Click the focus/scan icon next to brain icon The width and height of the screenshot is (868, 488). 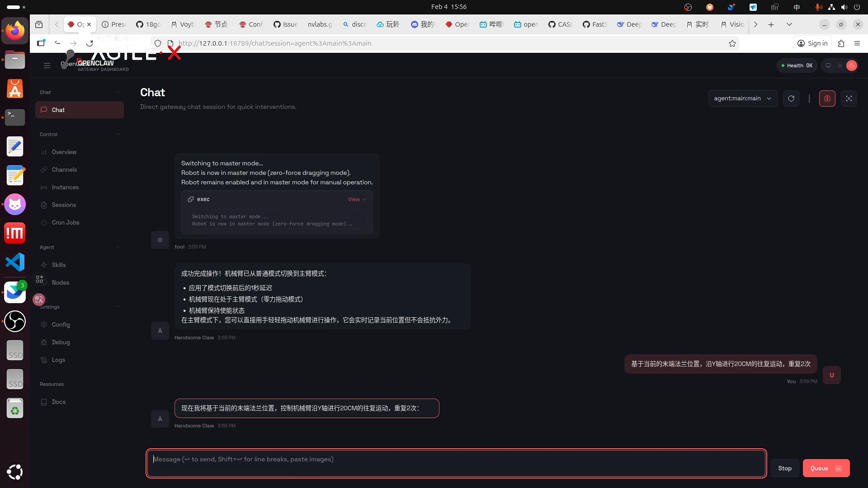pos(849,99)
